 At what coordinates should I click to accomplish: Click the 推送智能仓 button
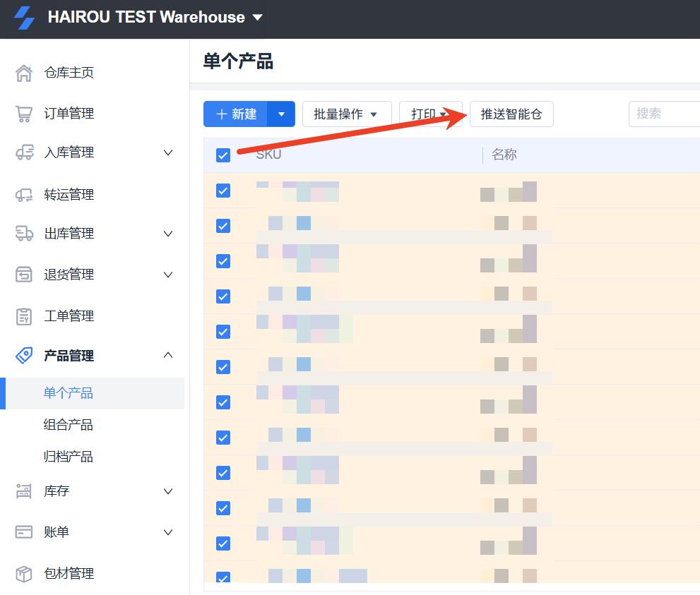point(511,114)
